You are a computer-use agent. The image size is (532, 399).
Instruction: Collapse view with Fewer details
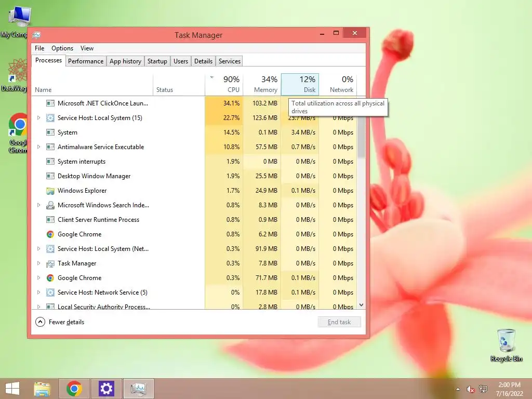[60, 322]
